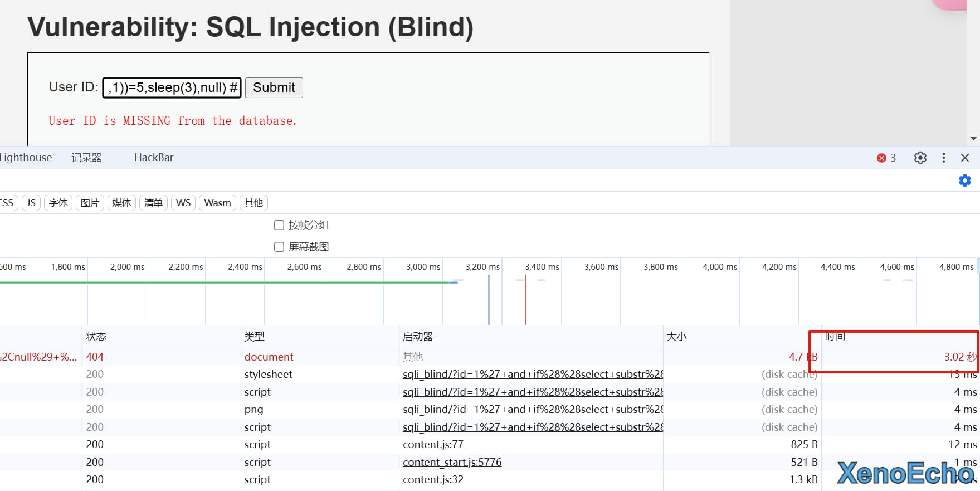Open the content.js:77 initiator link
The height and width of the screenshot is (491, 980).
(433, 444)
